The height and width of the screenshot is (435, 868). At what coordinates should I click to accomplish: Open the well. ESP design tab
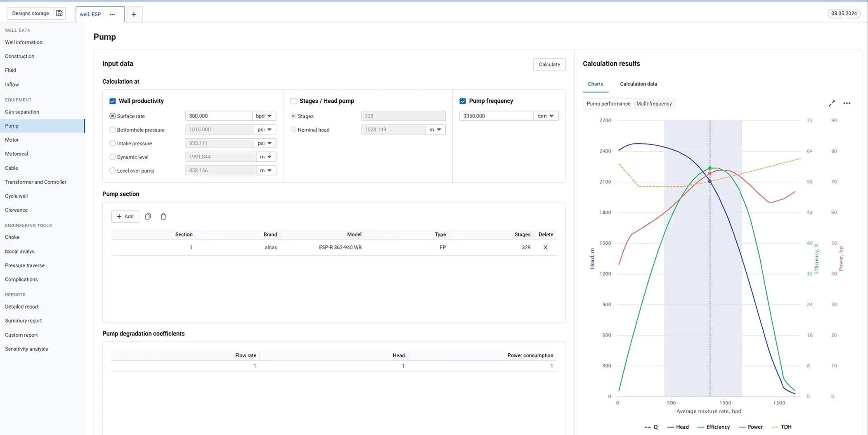pyautogui.click(x=90, y=14)
